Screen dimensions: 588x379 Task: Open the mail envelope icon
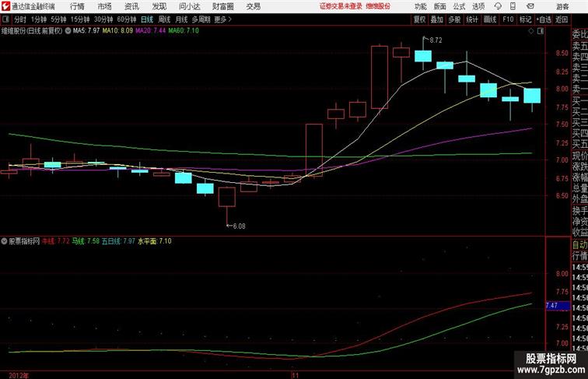[x=530, y=6]
